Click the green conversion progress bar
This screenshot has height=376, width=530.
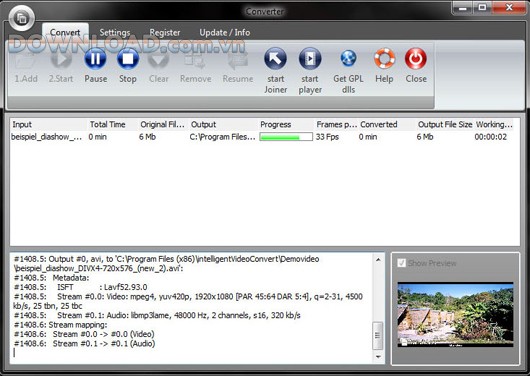pos(286,137)
